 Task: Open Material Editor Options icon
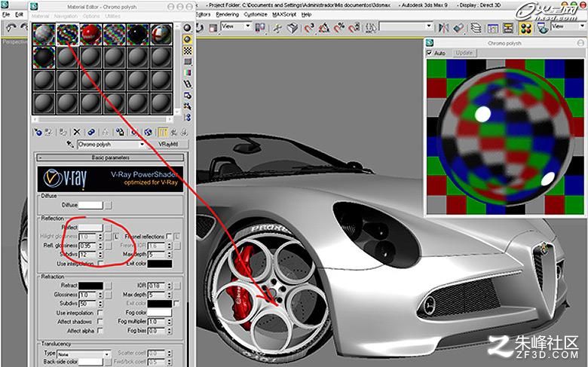[188, 96]
